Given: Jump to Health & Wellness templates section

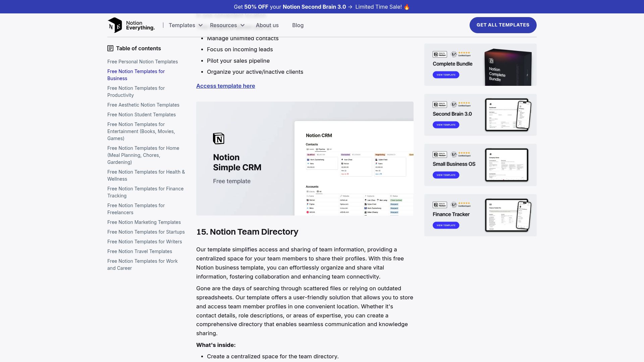Looking at the screenshot, I should click(146, 175).
